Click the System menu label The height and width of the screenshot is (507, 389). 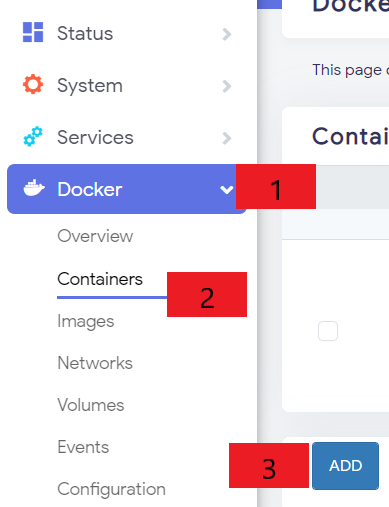tap(90, 86)
